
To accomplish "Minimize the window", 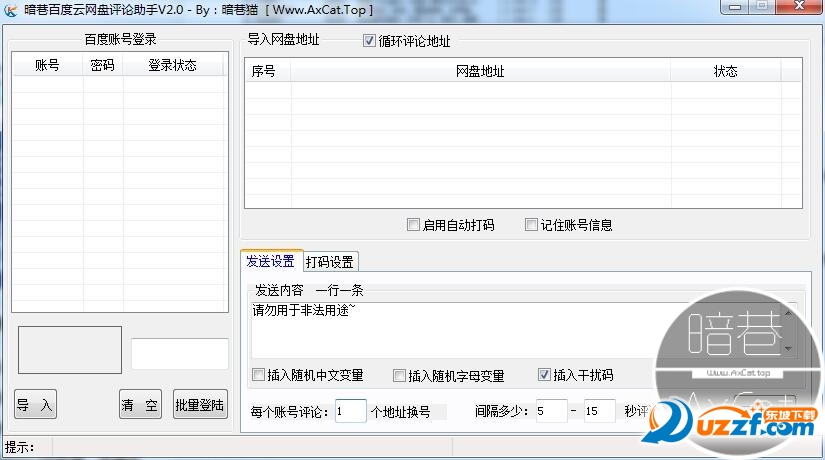I will pyautogui.click(x=735, y=7).
